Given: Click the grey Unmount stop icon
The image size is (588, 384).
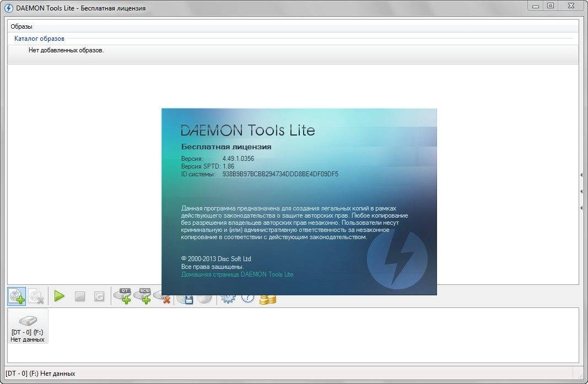Looking at the screenshot, I should pyautogui.click(x=79, y=296).
